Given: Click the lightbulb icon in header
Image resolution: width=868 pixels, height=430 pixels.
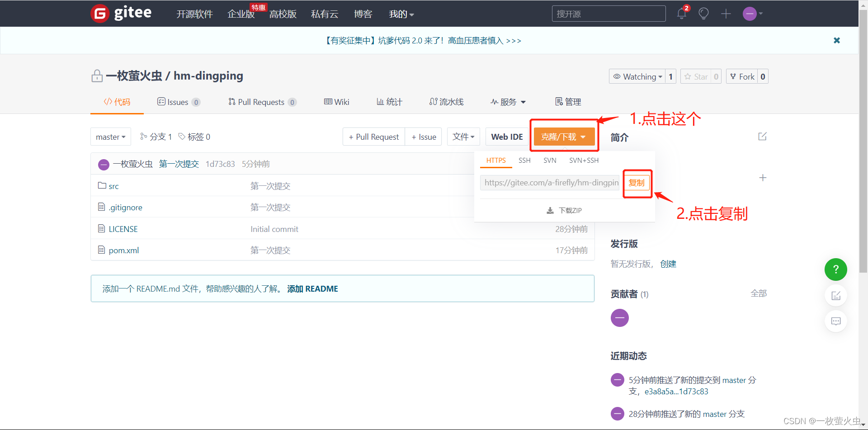Looking at the screenshot, I should click(x=703, y=14).
